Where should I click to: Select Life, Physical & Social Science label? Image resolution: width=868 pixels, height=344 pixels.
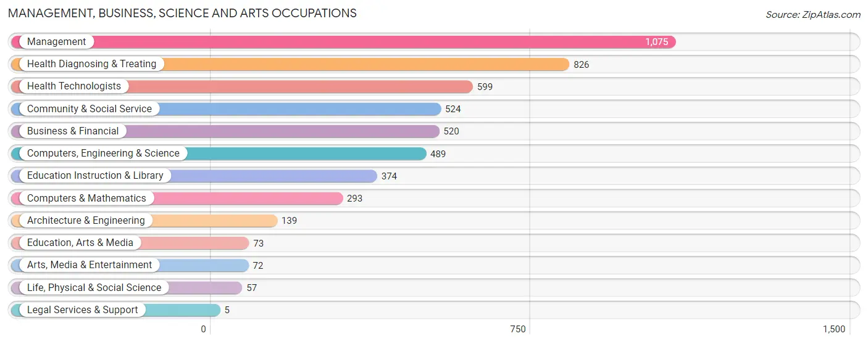click(x=94, y=287)
